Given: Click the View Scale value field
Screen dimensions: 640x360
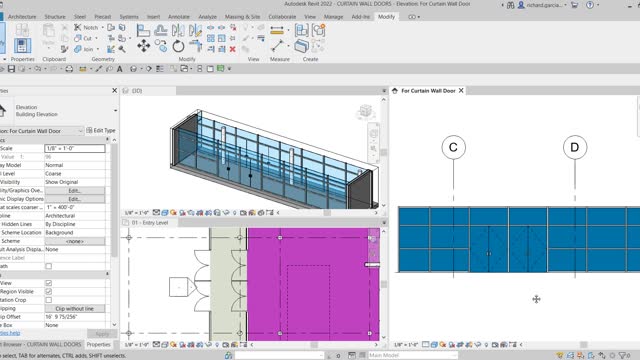Looking at the screenshot, I should point(75,149).
